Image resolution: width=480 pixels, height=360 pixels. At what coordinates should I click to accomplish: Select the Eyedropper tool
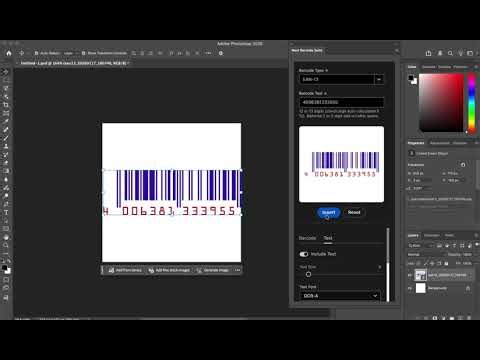pos(6,121)
